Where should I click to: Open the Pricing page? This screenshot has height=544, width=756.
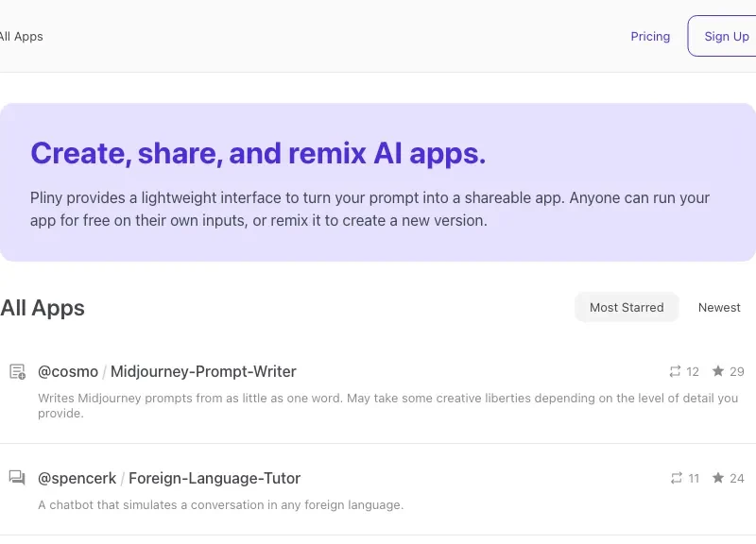650,36
